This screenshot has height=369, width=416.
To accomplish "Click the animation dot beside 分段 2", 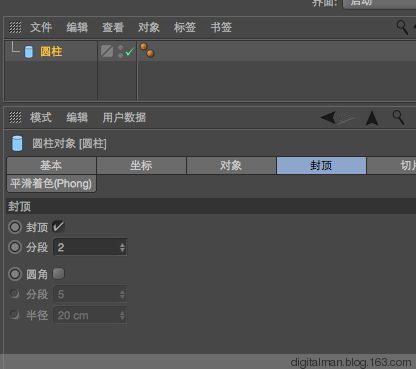I will tap(15, 247).
